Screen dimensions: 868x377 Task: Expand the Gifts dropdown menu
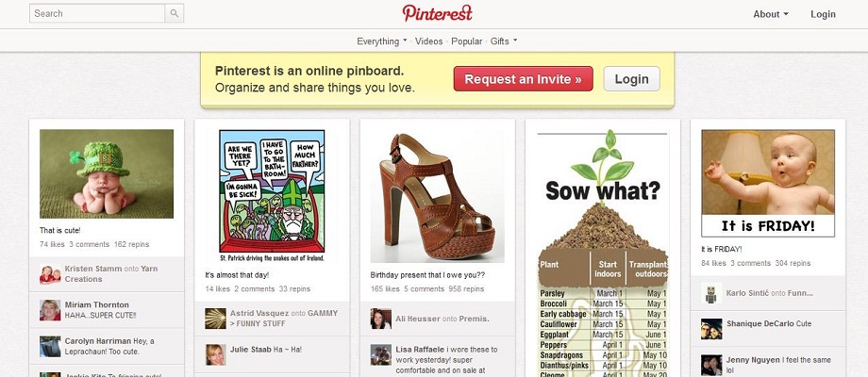[503, 41]
